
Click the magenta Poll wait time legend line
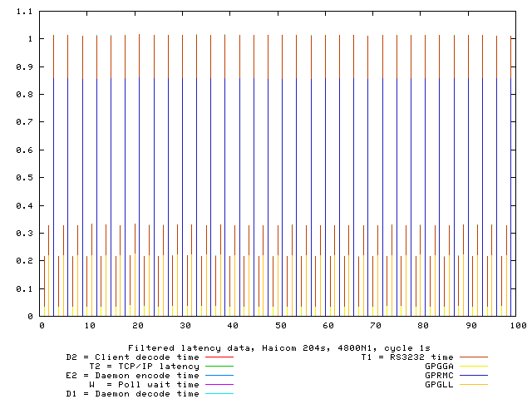click(x=218, y=384)
